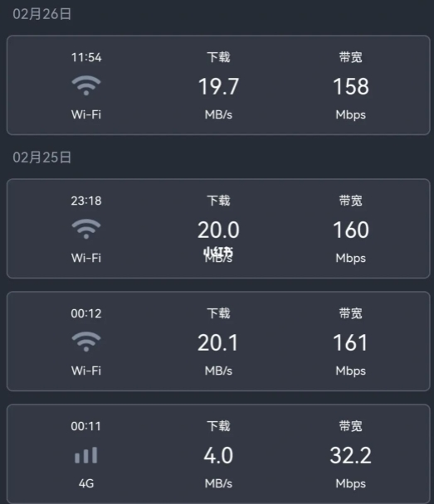Click the Wi-Fi icon in the 23:18 record
Image resolution: width=434 pixels, height=504 pixels.
[86, 229]
